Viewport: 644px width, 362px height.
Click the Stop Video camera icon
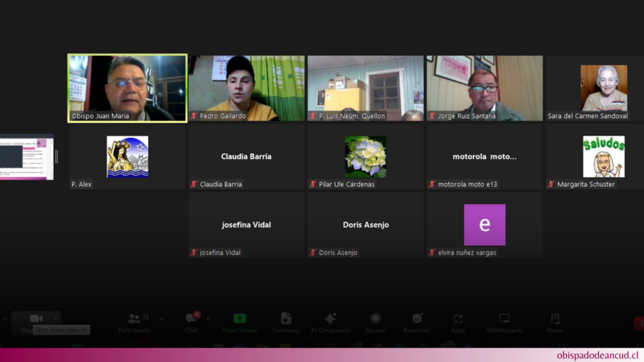(36, 319)
